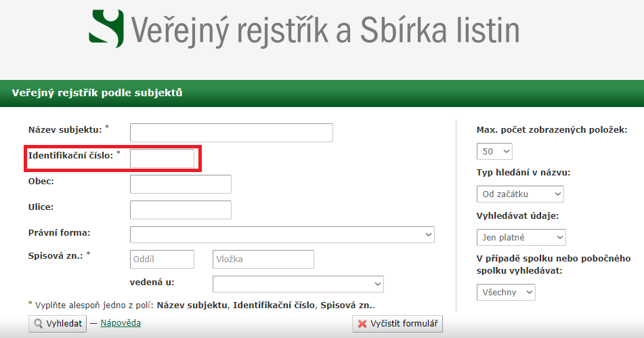This screenshot has height=338, width=644.
Task: Click the Veřejný rejstřík podle subjektů header
Action: (x=97, y=93)
